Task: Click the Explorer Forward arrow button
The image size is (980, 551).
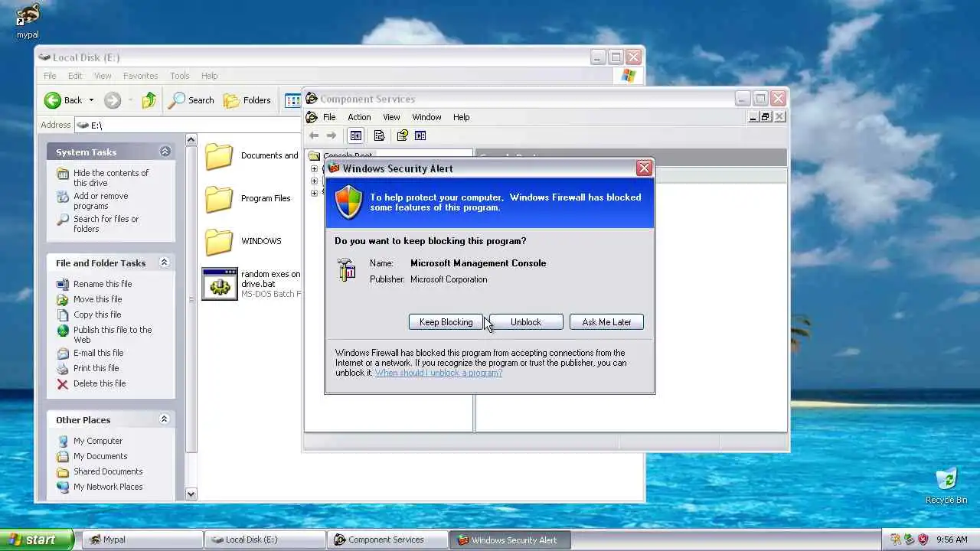Action: (x=113, y=100)
